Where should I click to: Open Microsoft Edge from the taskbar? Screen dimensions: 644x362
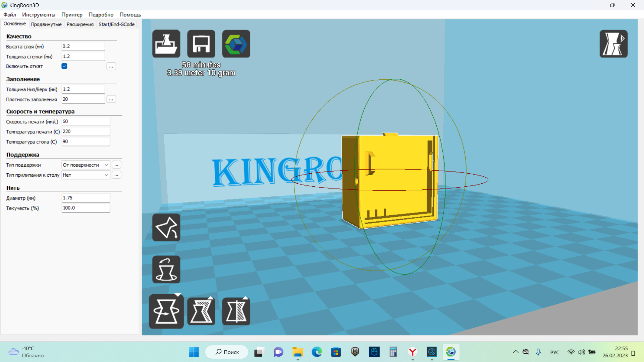click(317, 352)
